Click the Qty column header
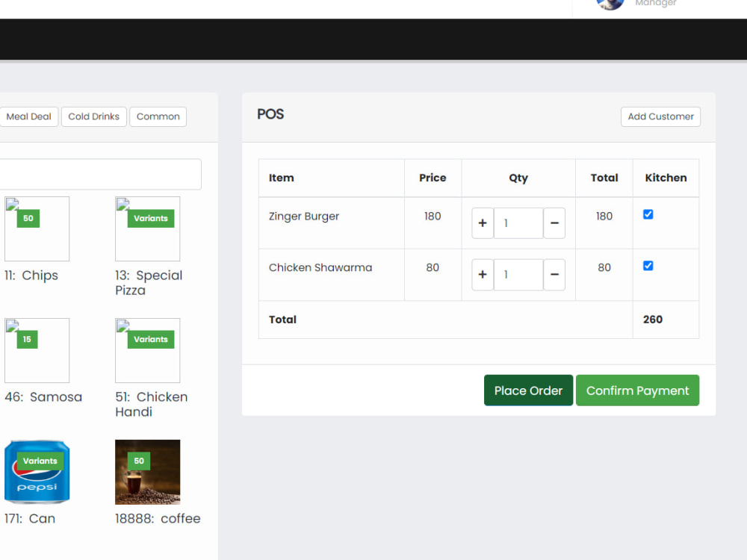This screenshot has width=747, height=560. pyautogui.click(x=518, y=178)
